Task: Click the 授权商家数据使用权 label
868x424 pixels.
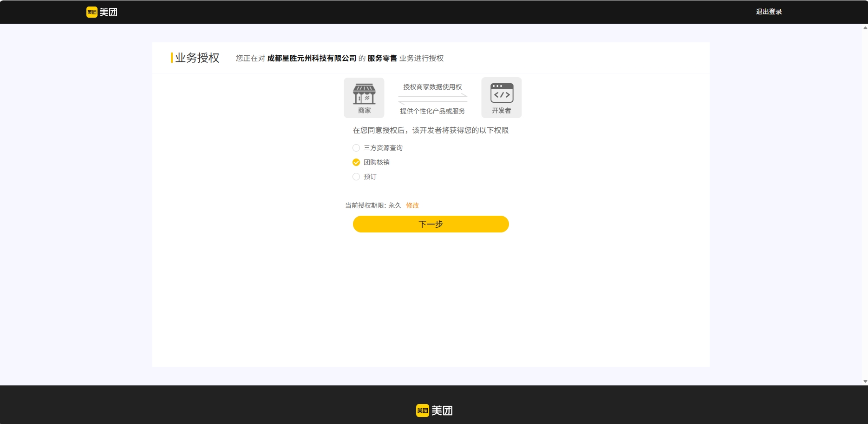Action: pos(432,87)
